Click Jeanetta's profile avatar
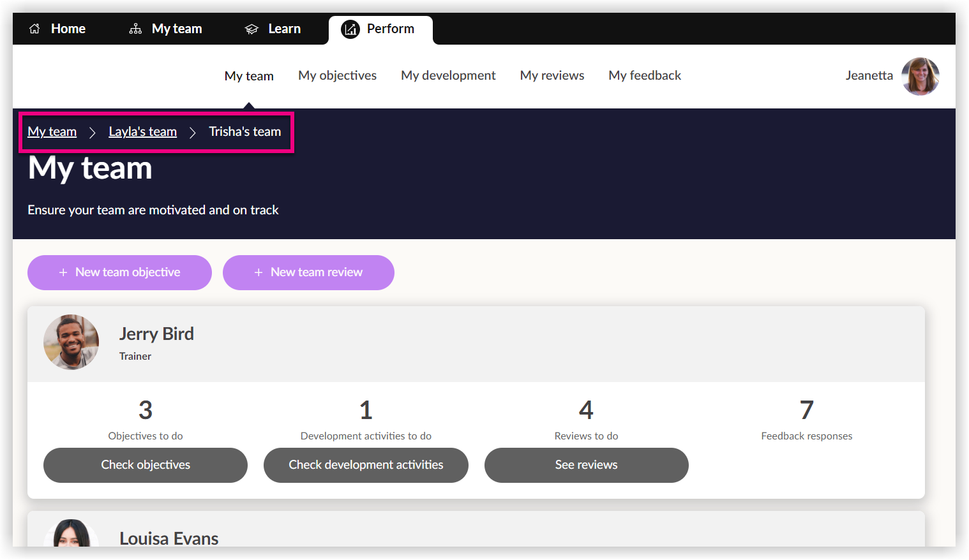The height and width of the screenshot is (560, 969). (x=920, y=76)
